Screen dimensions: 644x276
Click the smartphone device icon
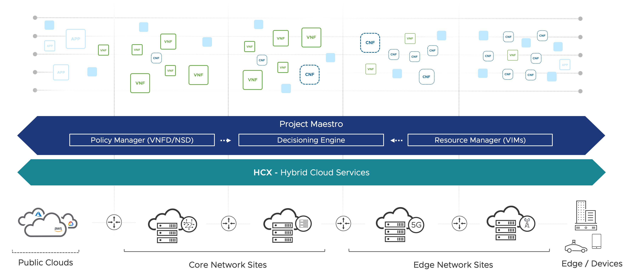coord(597,241)
